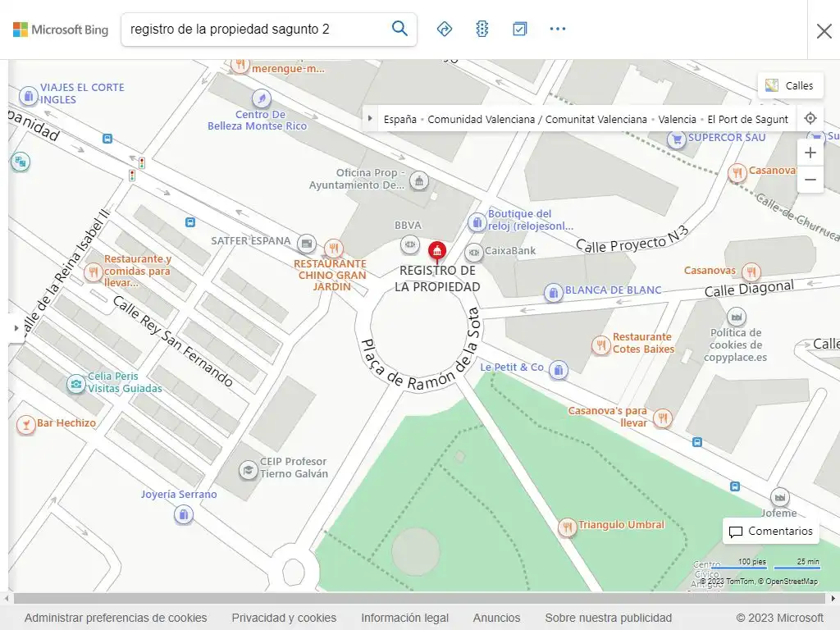The height and width of the screenshot is (630, 840).
Task: Click Celia Peris Visitas Guiadas camera icon
Action: click(x=76, y=384)
